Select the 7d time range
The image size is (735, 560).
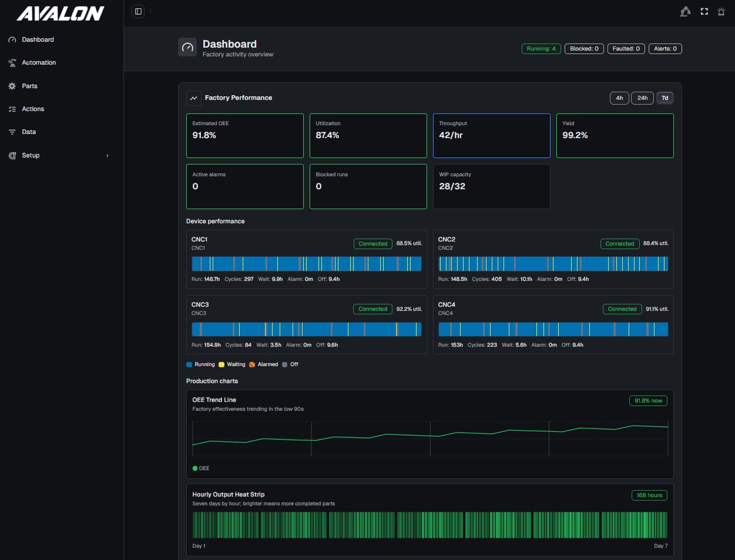664,98
